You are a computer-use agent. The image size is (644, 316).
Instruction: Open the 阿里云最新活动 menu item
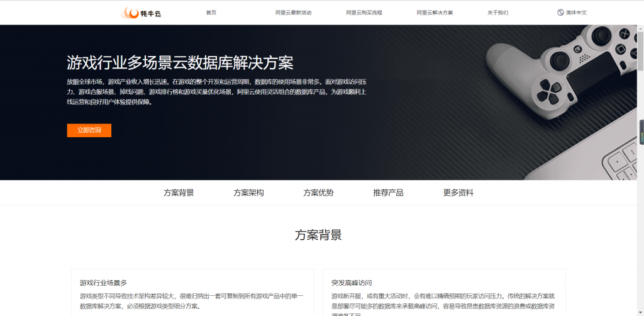coord(293,13)
